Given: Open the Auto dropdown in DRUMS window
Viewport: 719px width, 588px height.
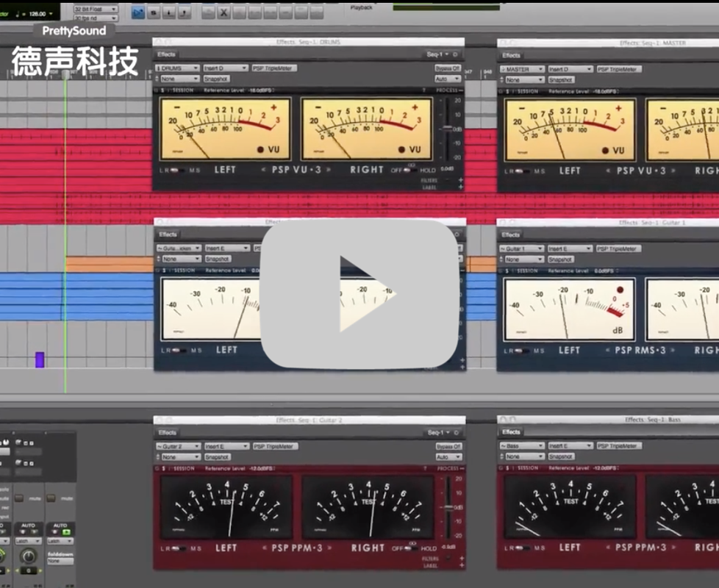Looking at the screenshot, I should click(x=448, y=79).
